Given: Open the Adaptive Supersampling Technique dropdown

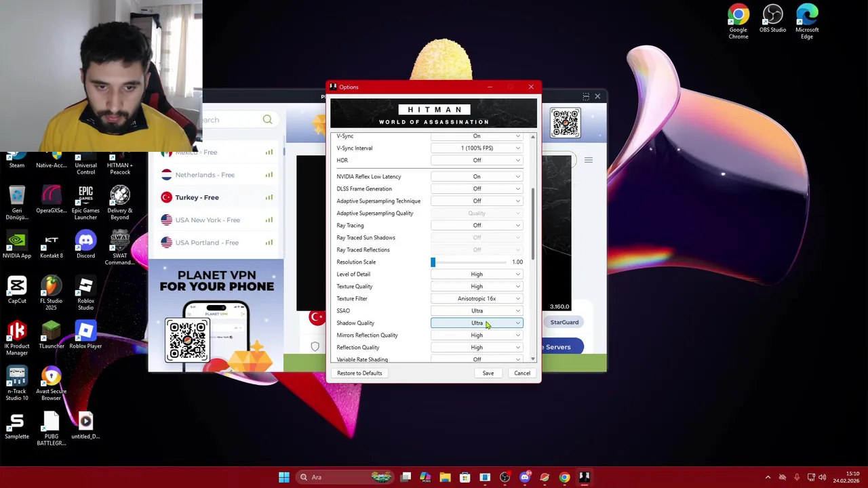Looking at the screenshot, I should tap(477, 201).
